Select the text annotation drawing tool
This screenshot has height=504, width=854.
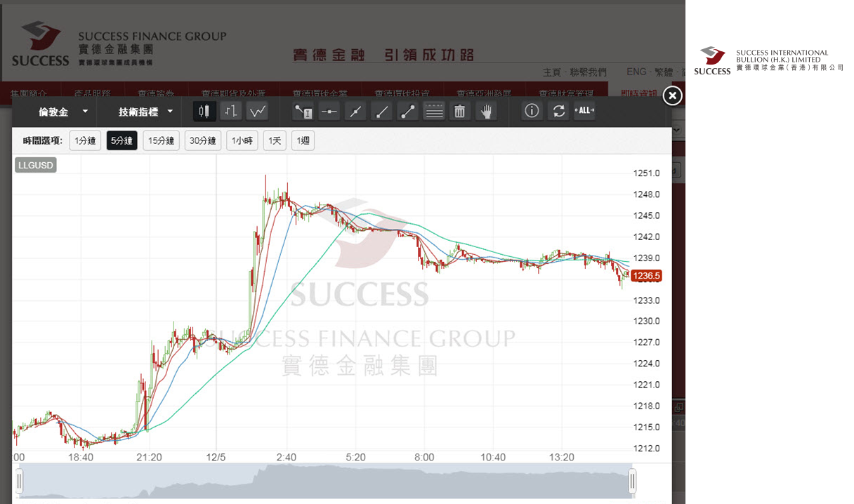point(303,111)
